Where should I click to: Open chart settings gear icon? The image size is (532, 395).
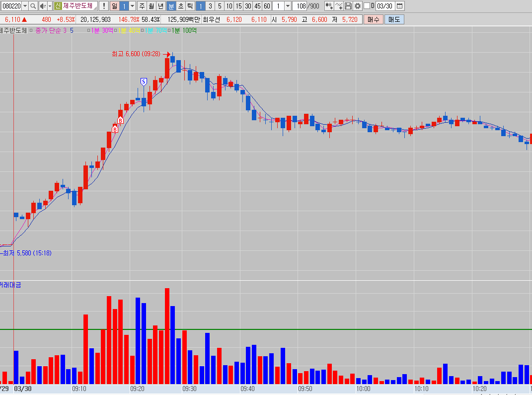coord(357,6)
